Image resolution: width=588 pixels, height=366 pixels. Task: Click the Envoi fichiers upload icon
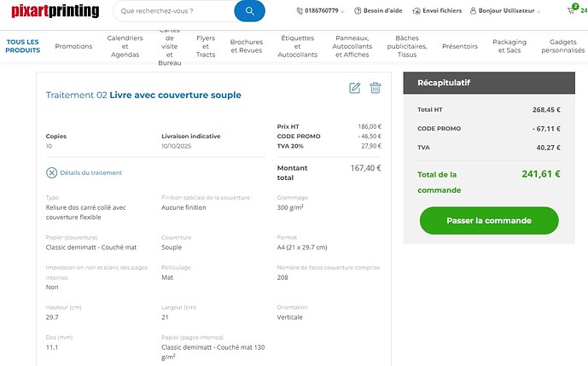(416, 12)
